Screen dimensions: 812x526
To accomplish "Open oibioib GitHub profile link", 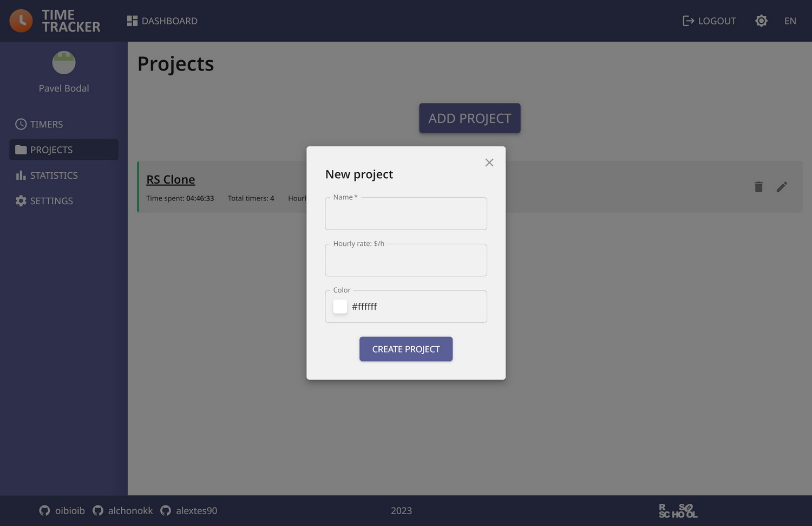I will coord(62,510).
